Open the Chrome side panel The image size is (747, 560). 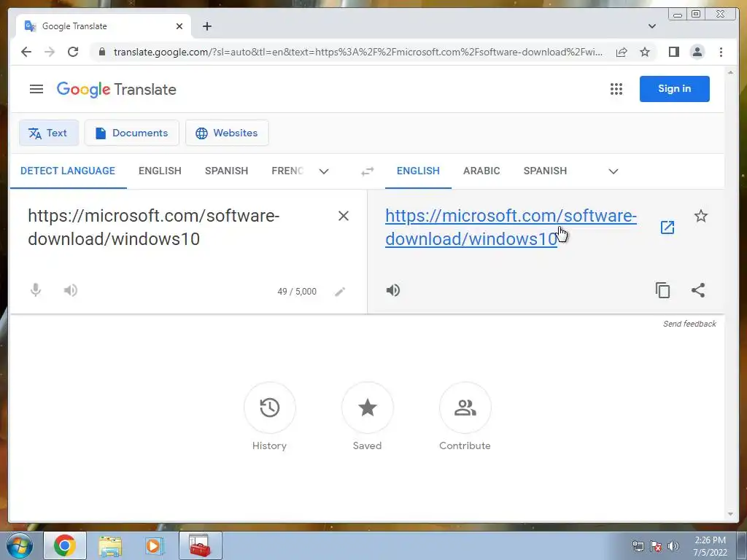(x=673, y=52)
